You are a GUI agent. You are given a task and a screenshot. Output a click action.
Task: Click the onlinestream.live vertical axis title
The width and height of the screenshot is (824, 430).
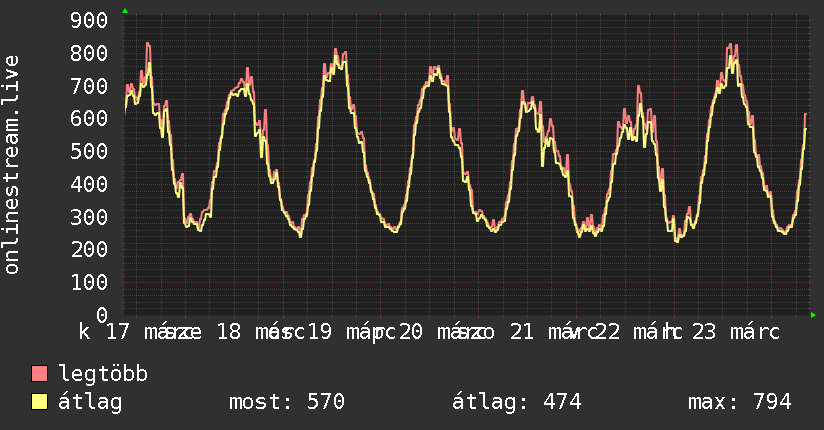[x=11, y=165]
